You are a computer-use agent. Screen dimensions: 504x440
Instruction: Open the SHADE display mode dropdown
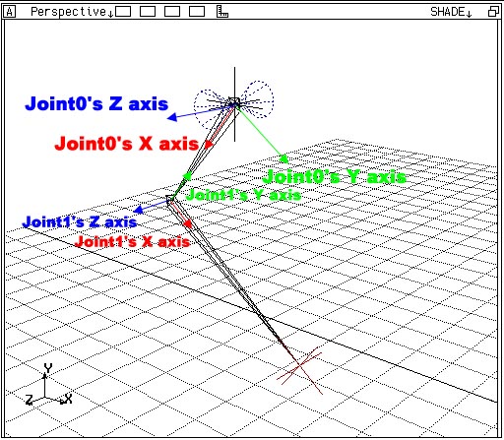click(x=451, y=12)
